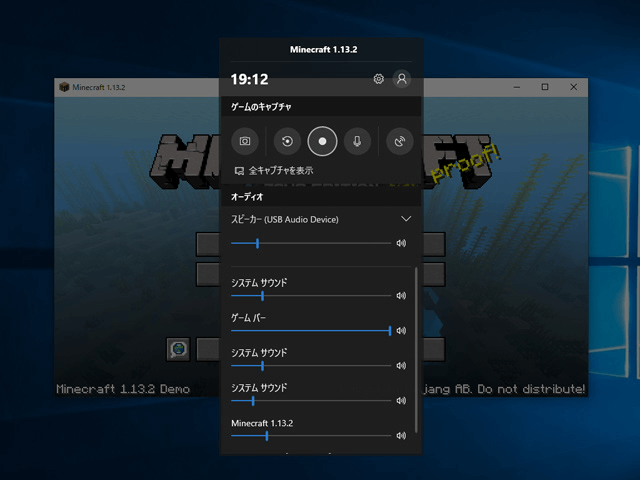Viewport: 640px width, 480px height.
Task: Expand the スピーカー (USB Audio Device) dropdown
Action: click(x=406, y=218)
